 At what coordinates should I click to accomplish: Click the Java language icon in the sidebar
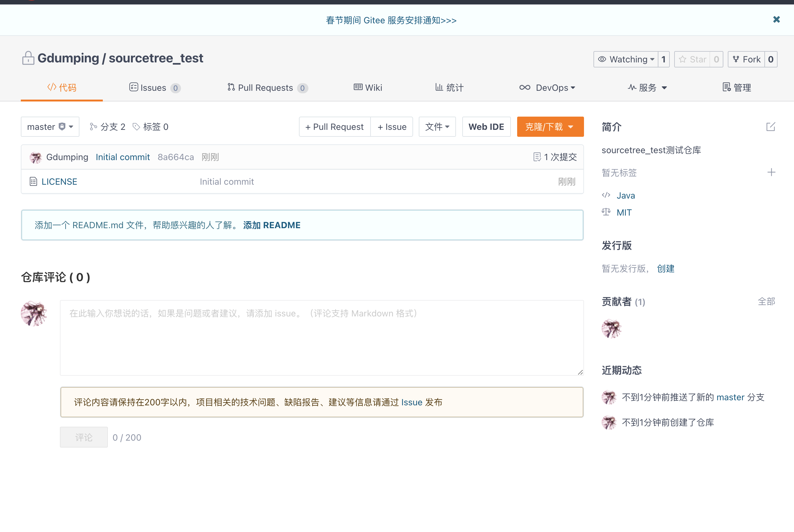pos(606,195)
